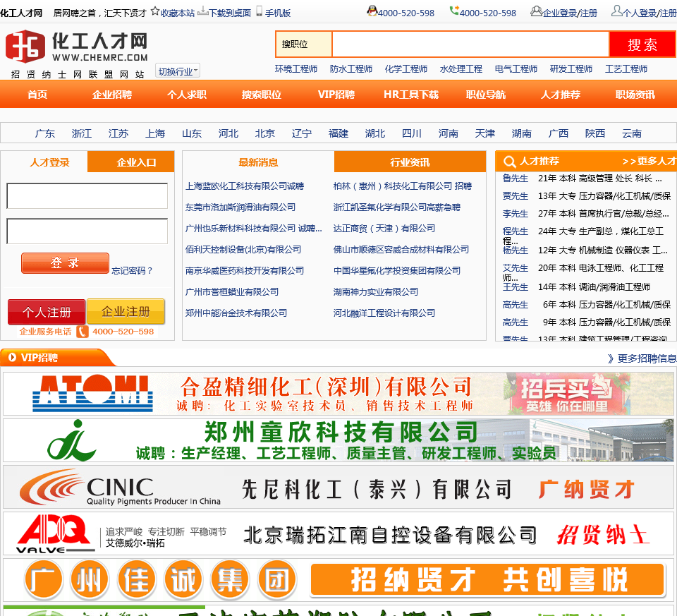
Task: Click the 收藏本站 link
Action: tap(178, 13)
